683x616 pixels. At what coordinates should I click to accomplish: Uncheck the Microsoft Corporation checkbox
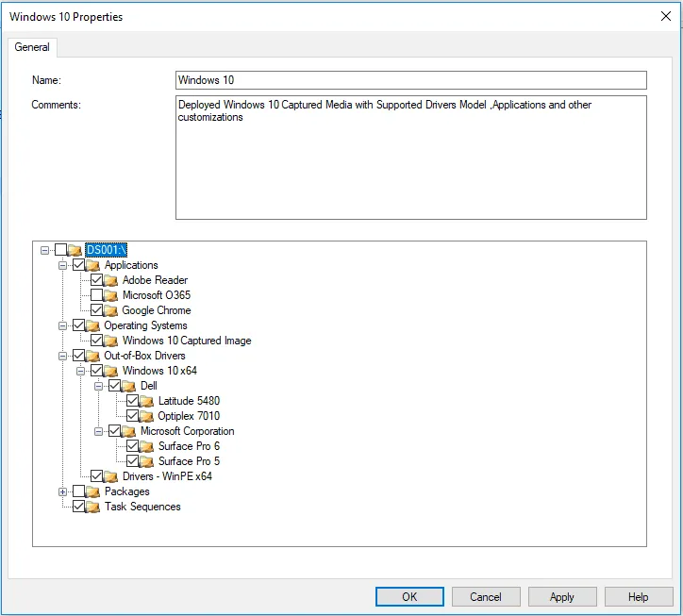(x=114, y=431)
